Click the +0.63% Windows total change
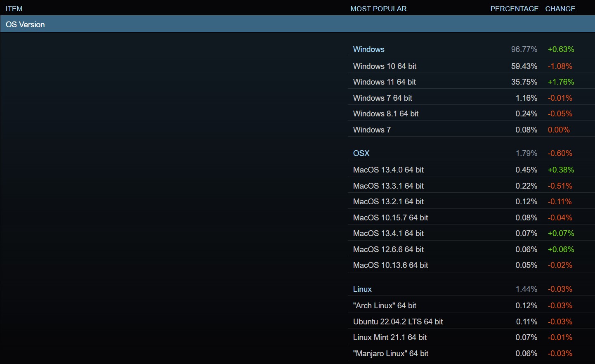The height and width of the screenshot is (364, 595). tap(561, 49)
